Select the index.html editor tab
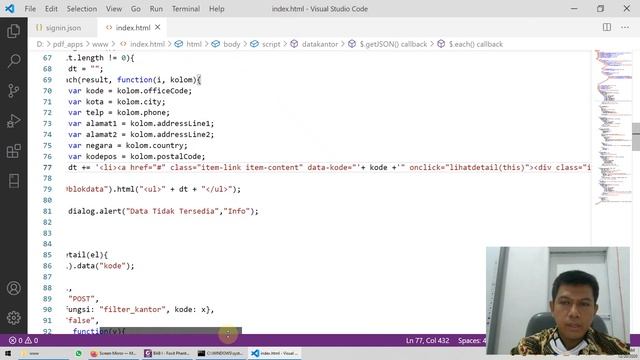The image size is (640, 360). point(133,28)
